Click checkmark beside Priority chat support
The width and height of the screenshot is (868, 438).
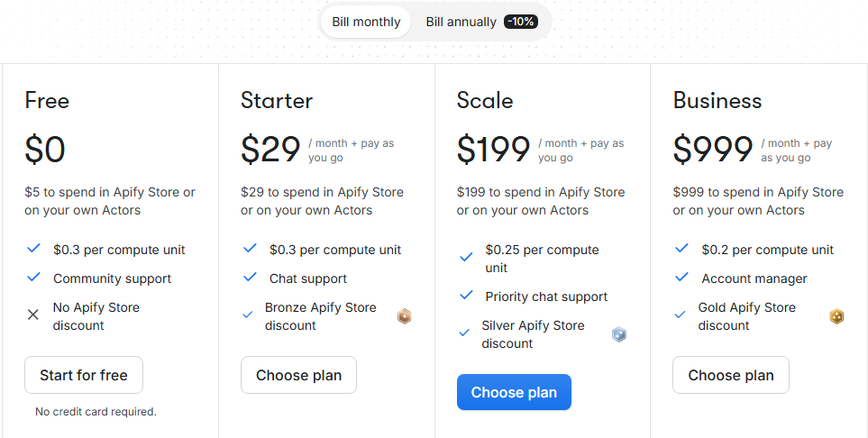click(466, 296)
